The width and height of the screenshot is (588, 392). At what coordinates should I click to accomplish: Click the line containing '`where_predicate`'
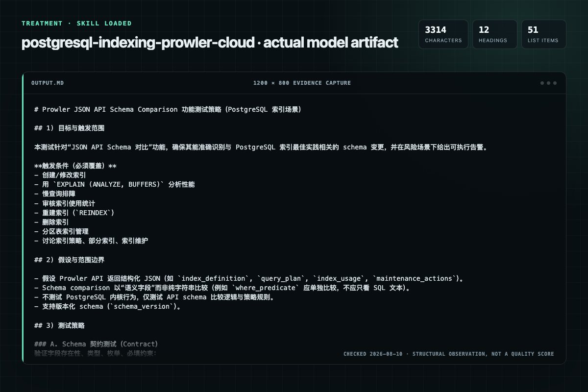(x=222, y=288)
